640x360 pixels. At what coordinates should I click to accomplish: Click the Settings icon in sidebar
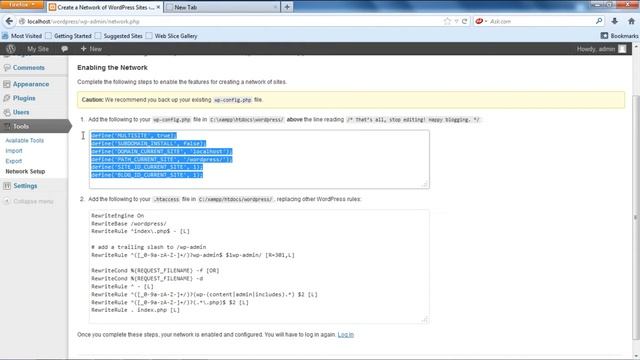(7, 186)
